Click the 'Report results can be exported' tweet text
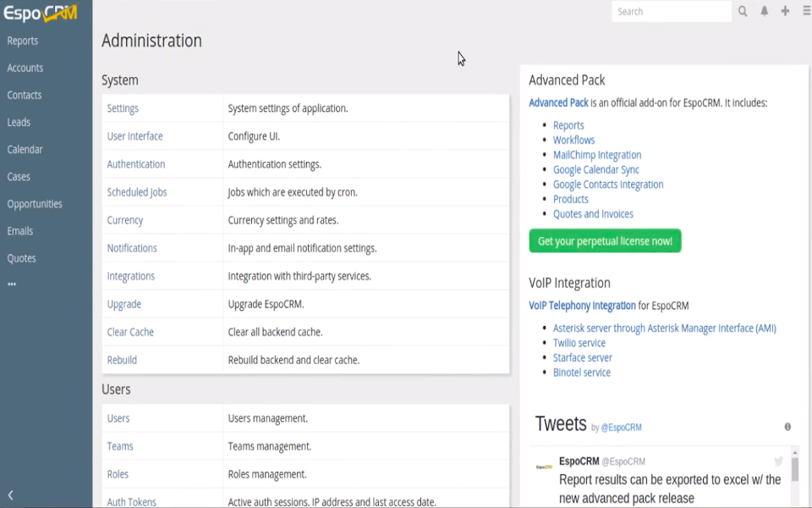 pyautogui.click(x=670, y=489)
